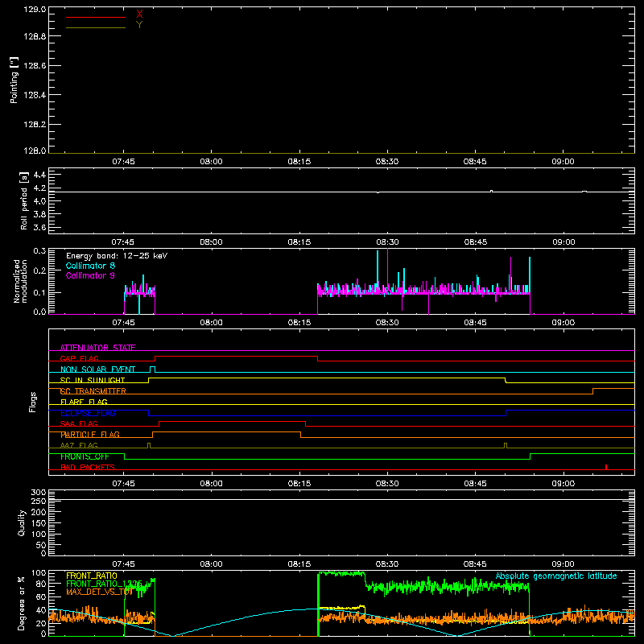
Task: Click the 300 tick on Quality axis
Action: coord(39,493)
